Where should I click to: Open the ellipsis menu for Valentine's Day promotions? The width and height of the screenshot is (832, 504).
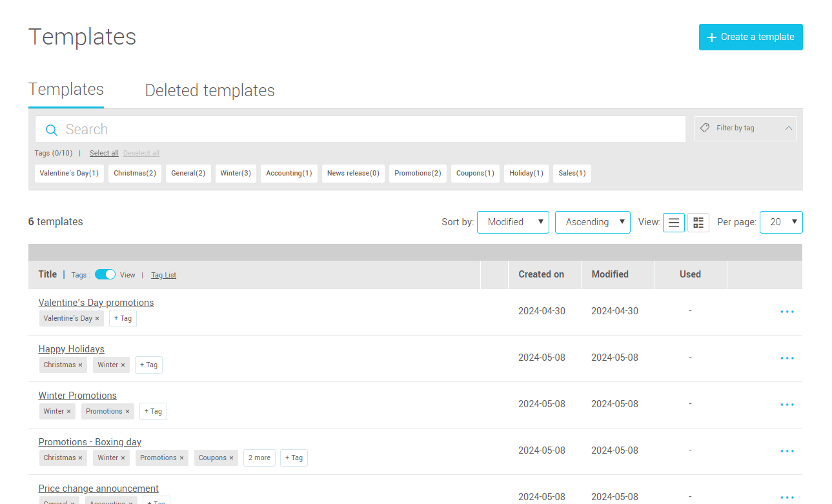tap(787, 311)
